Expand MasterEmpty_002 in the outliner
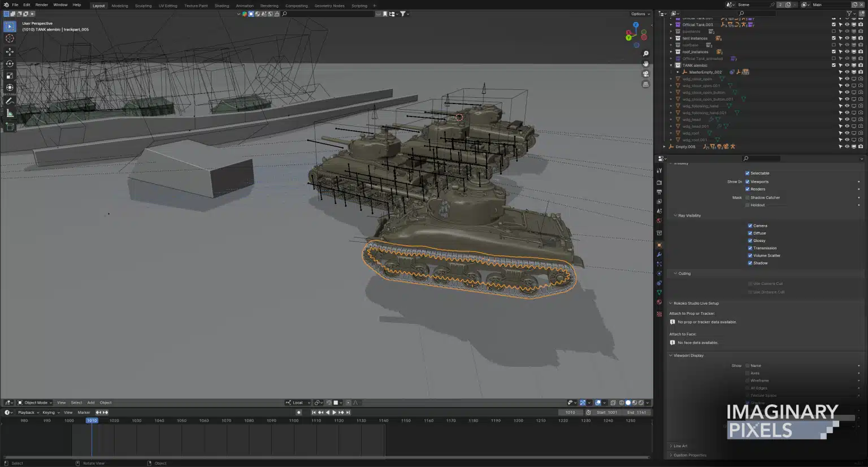 [x=678, y=72]
